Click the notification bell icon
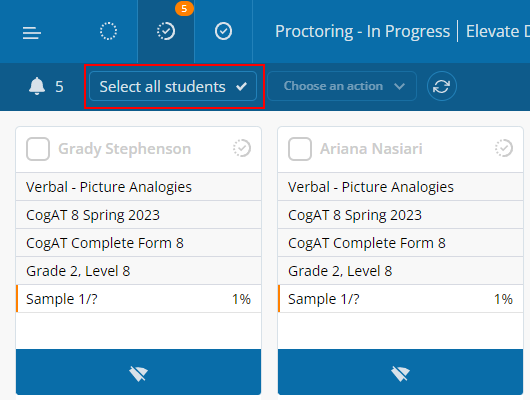 tap(37, 86)
